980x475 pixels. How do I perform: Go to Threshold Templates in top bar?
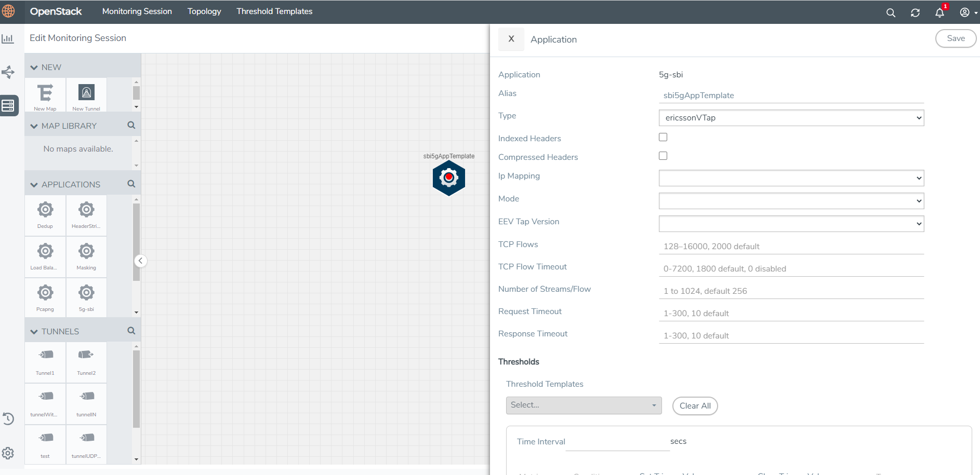pyautogui.click(x=274, y=11)
